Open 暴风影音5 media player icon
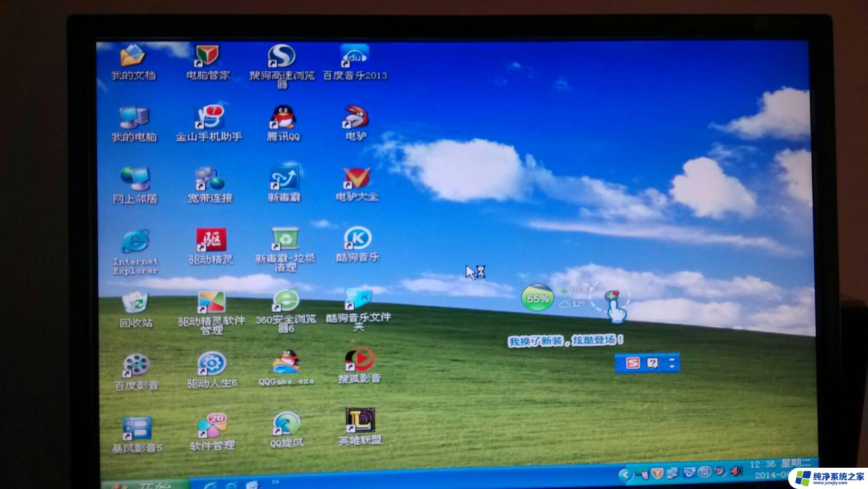The height and width of the screenshot is (489, 868). point(137,435)
